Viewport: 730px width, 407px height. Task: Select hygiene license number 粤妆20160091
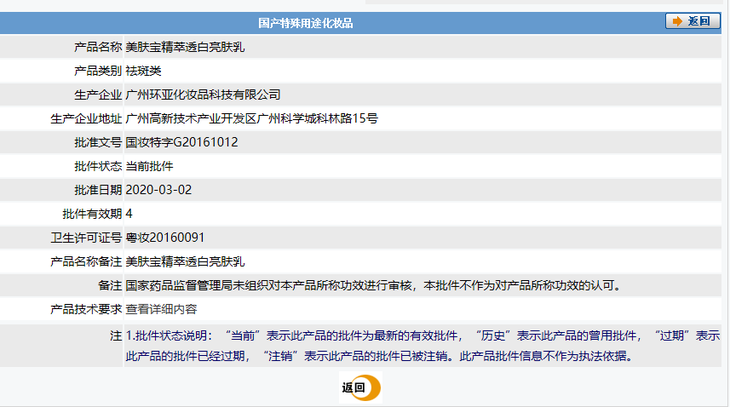point(165,238)
